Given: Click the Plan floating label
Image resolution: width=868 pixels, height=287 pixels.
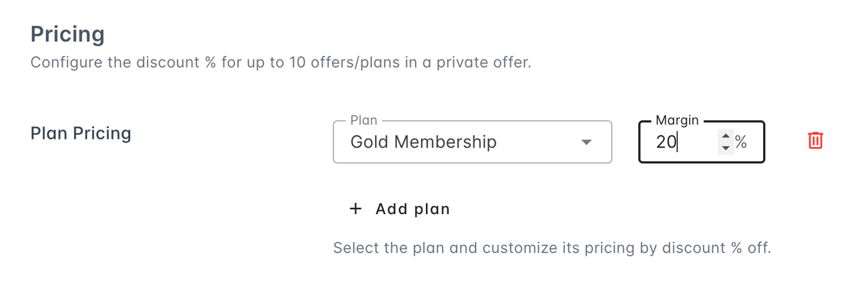Looking at the screenshot, I should (364, 120).
